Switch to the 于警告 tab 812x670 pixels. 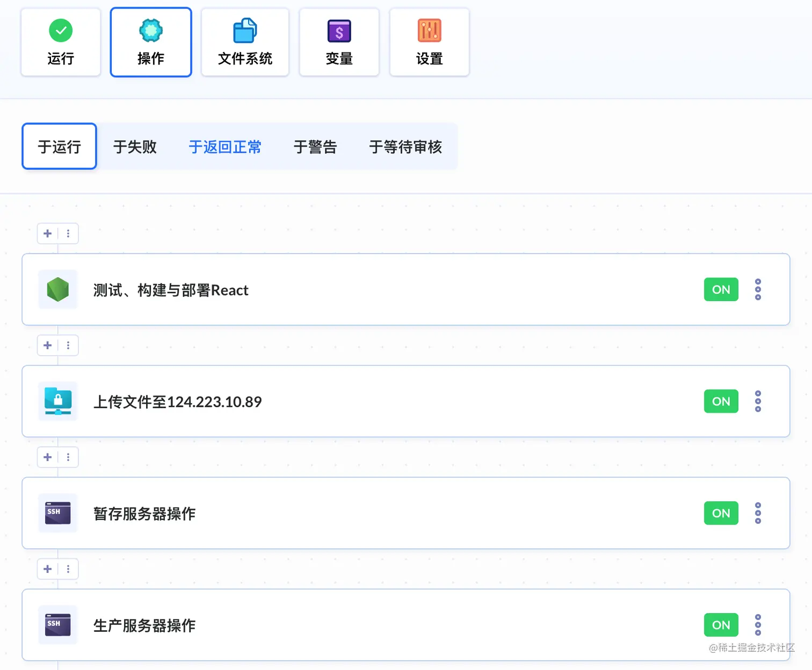coord(315,147)
